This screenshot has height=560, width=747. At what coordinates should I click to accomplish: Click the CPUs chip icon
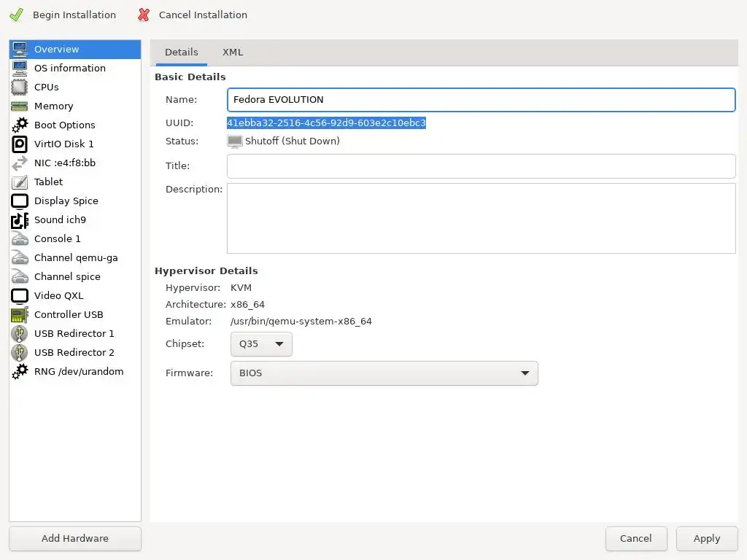click(x=20, y=87)
